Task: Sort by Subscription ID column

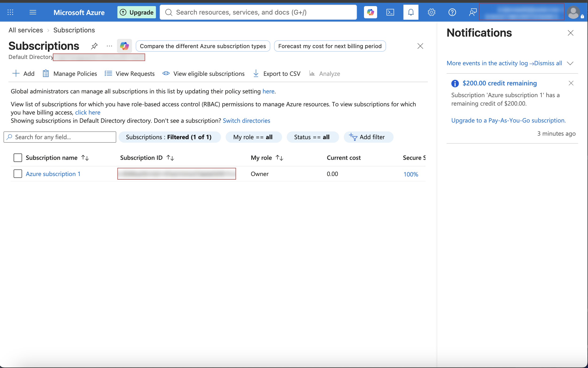Action: (147, 158)
